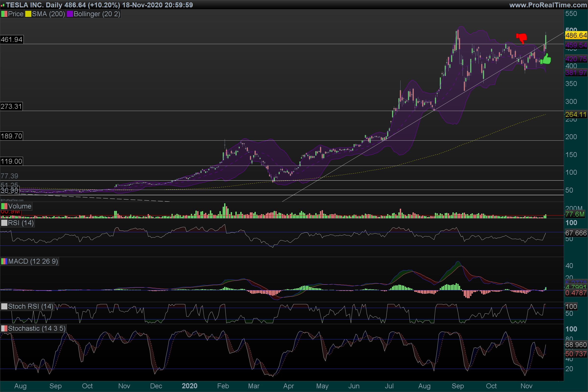The width and height of the screenshot is (588, 392).
Task: Select the 119.00 horizontal level label
Action: (12, 161)
